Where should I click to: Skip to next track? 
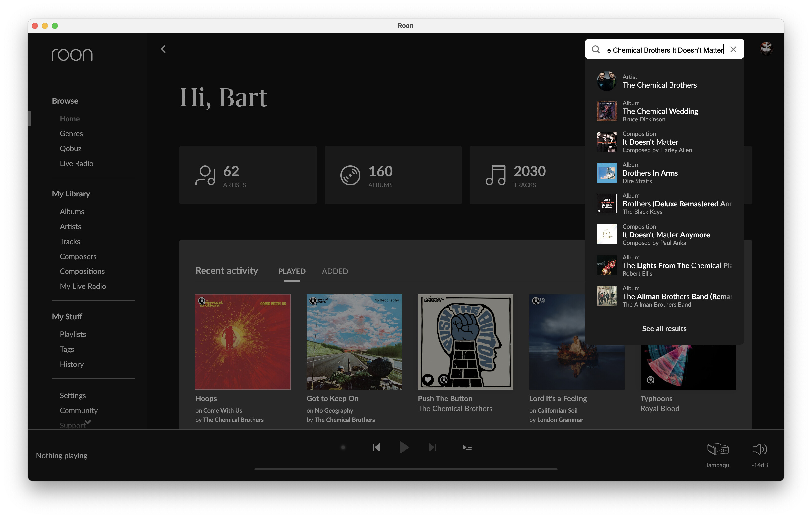(432, 447)
